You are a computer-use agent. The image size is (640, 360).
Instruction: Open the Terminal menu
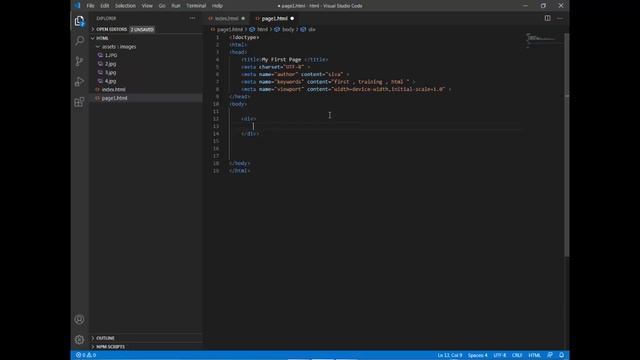click(x=196, y=6)
